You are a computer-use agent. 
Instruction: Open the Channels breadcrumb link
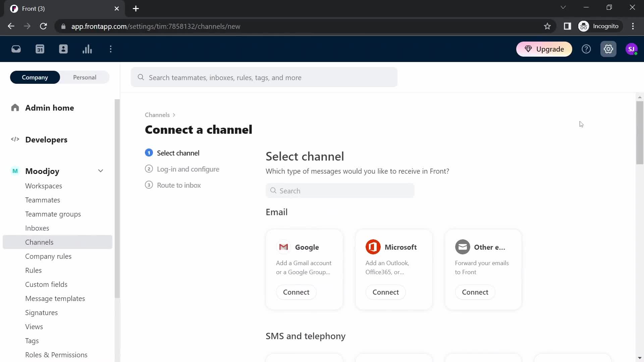(x=158, y=115)
